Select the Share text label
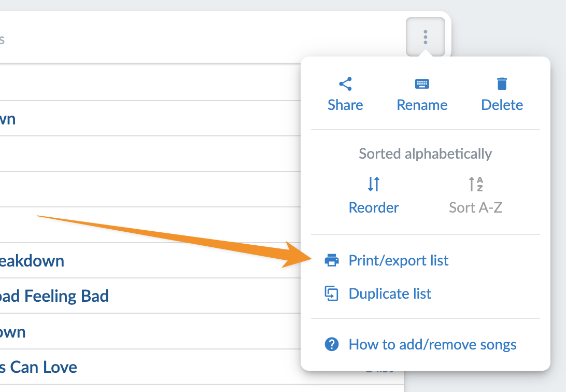566x392 pixels. tap(345, 105)
